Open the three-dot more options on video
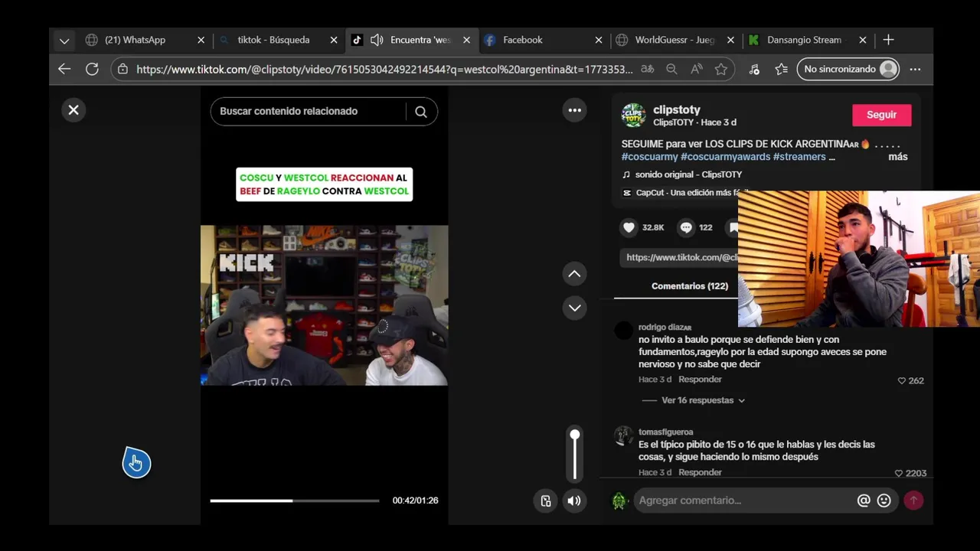 coord(575,110)
